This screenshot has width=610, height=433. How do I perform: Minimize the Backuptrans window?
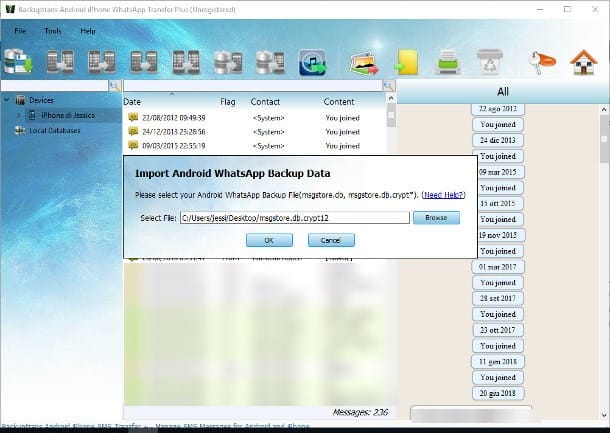540,9
